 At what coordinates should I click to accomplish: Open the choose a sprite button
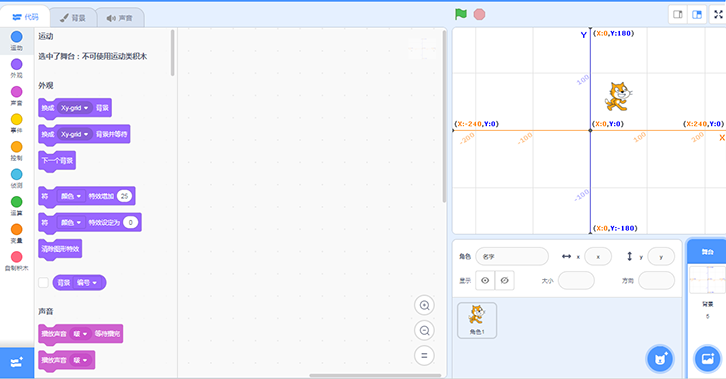(x=660, y=359)
